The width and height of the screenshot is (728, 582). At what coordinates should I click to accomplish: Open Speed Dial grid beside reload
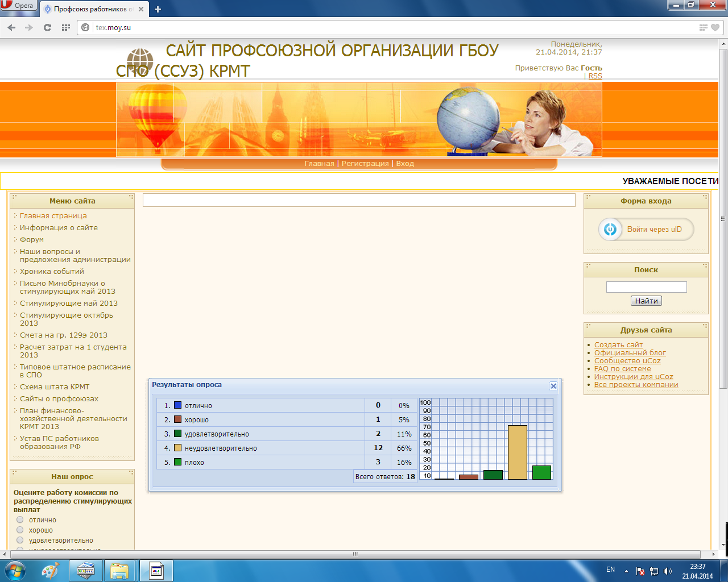coord(65,27)
